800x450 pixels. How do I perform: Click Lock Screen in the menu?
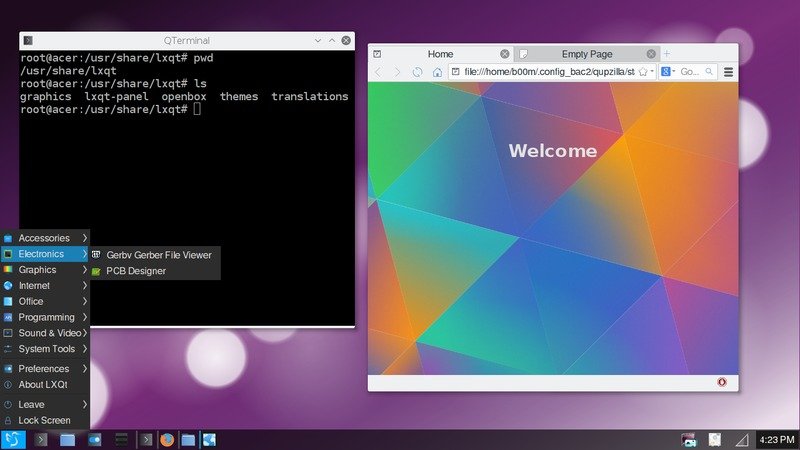tap(45, 420)
